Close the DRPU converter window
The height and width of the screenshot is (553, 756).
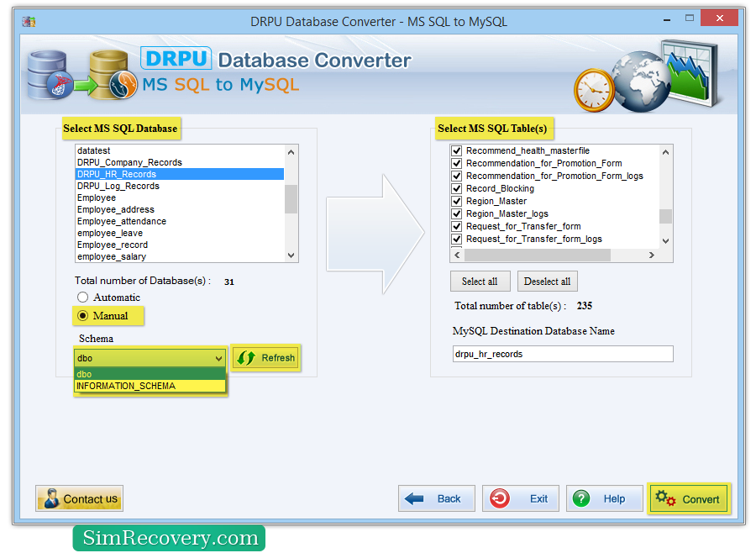click(719, 18)
